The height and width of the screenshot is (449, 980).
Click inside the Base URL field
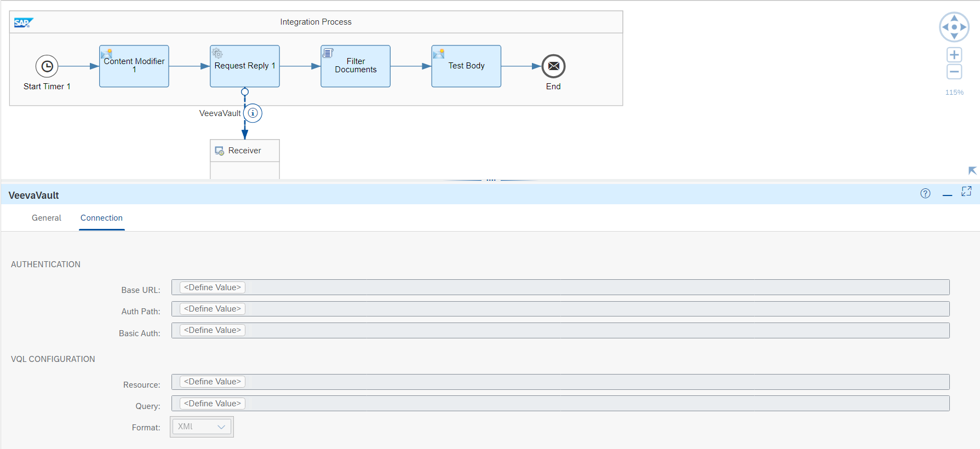click(560, 287)
